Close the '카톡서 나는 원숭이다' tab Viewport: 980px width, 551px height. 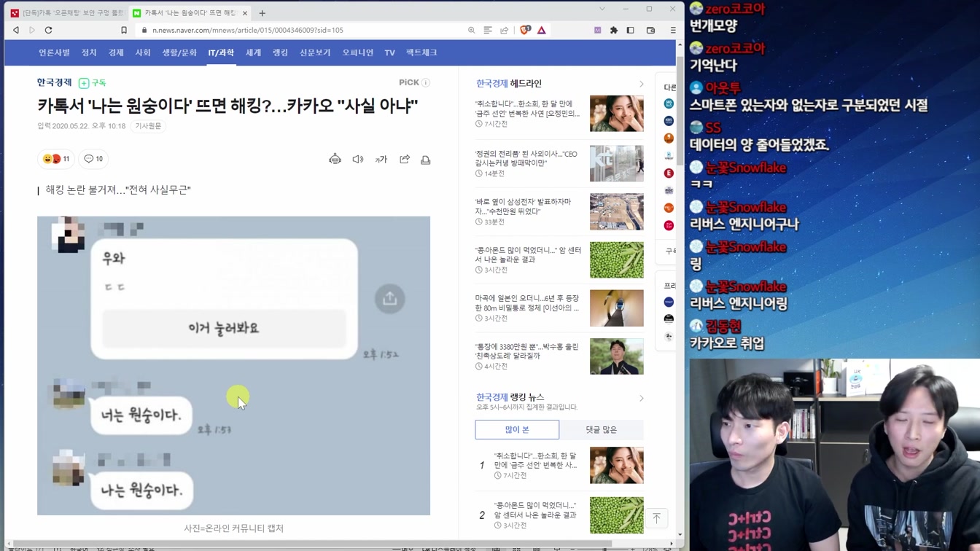[x=245, y=12]
